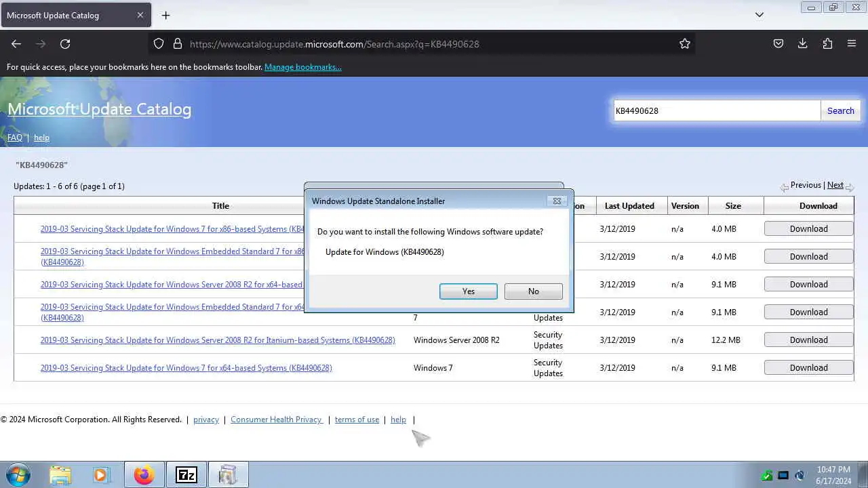Download Server 2008 R2 x64 update
868x488 pixels.
(x=808, y=285)
